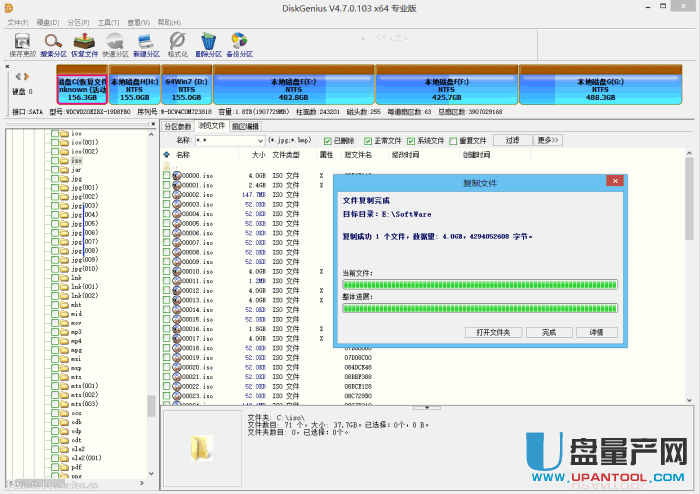This screenshot has height=494, width=700.
Task: Click the 打开文件夹 (Open Folder) button
Action: tap(493, 331)
